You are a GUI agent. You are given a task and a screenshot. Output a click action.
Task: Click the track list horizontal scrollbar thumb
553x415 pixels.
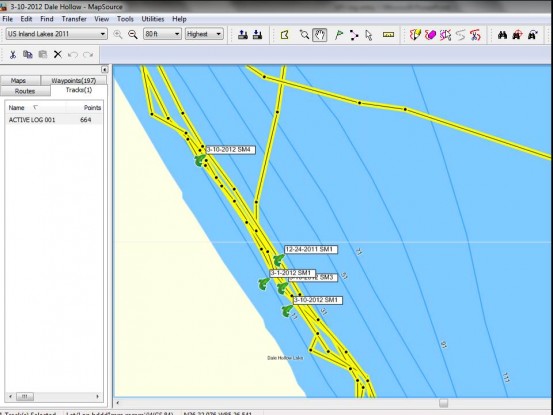click(25, 397)
